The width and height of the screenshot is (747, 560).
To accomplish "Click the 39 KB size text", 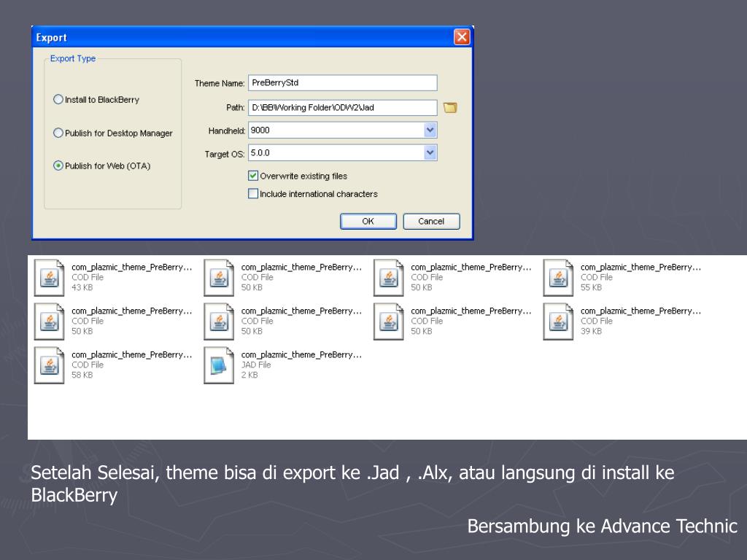I will point(591,332).
